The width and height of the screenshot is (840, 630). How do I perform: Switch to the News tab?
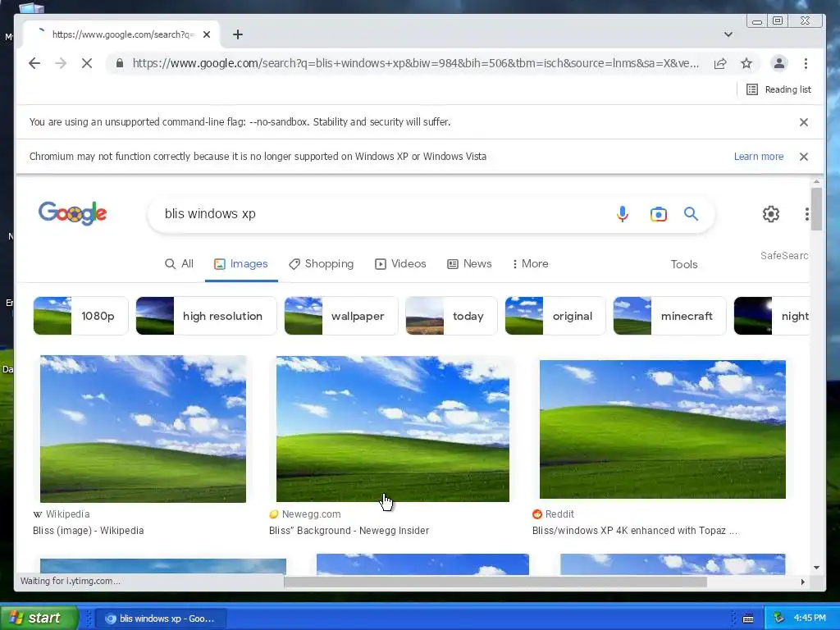click(469, 263)
